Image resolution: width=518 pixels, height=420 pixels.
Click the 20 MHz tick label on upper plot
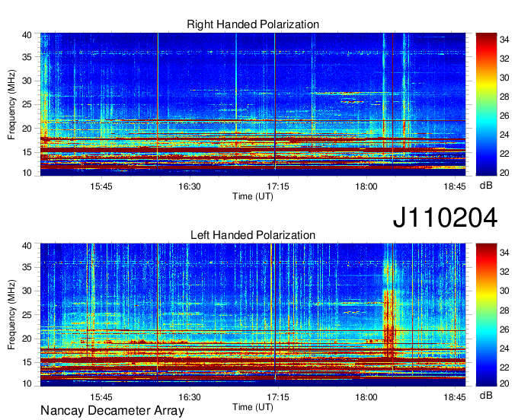(27, 129)
